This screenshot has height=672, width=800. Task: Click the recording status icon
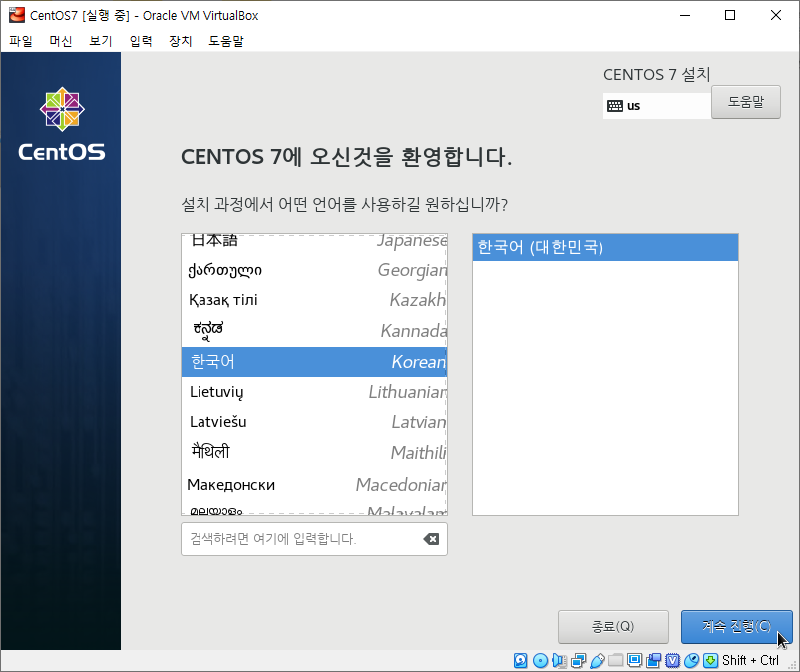653,660
